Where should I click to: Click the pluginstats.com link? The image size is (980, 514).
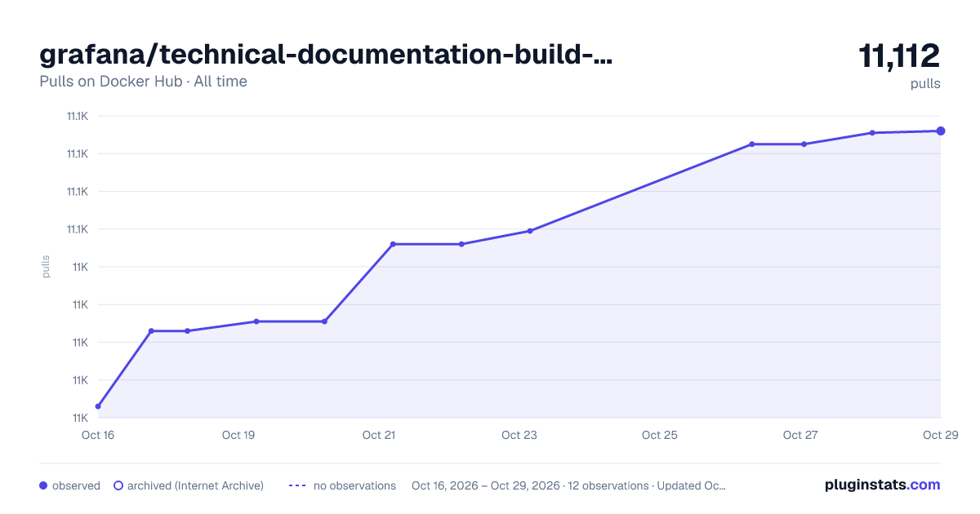coord(882,485)
